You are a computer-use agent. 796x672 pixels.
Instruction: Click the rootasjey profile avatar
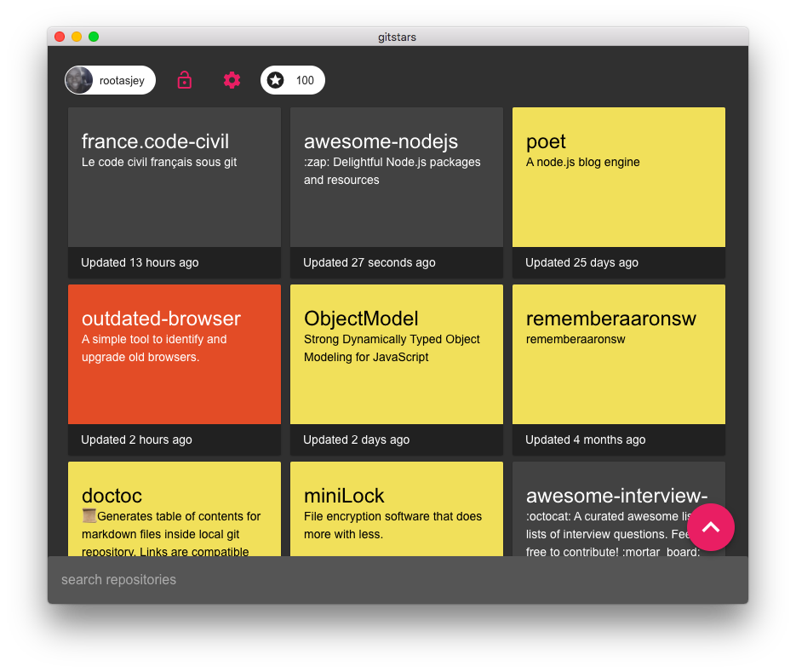pyautogui.click(x=79, y=80)
